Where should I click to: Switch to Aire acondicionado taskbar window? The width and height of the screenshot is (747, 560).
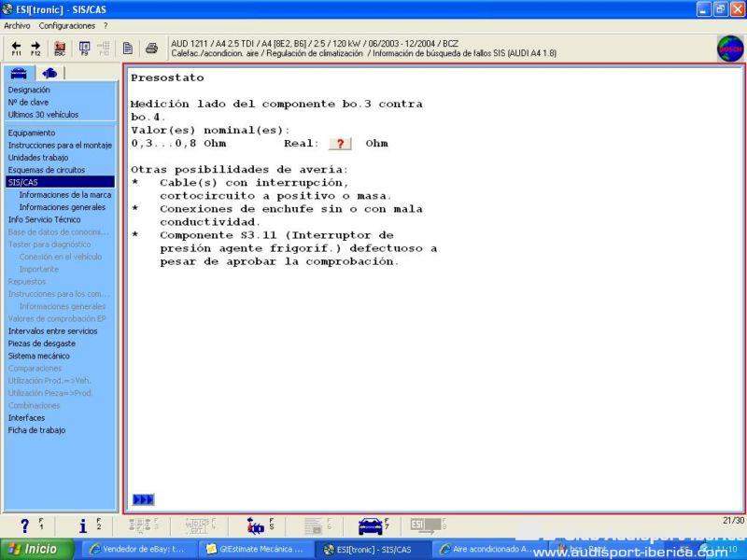(487, 549)
